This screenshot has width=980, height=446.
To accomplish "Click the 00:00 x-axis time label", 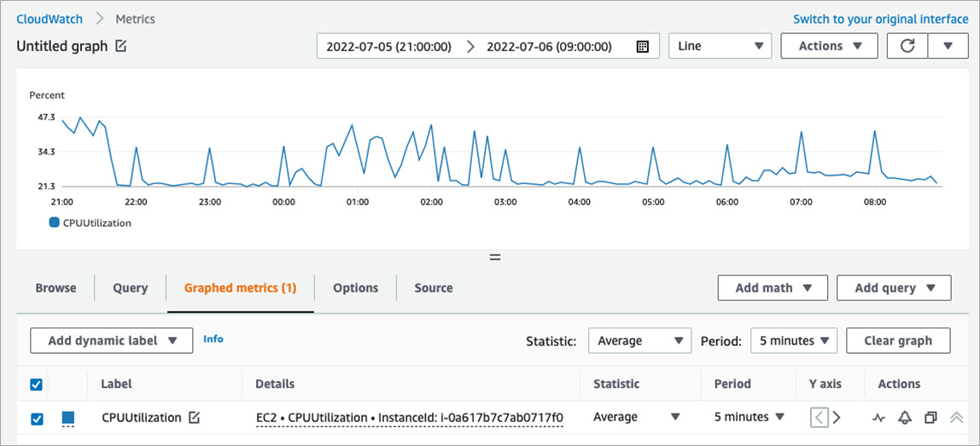I will (x=283, y=202).
